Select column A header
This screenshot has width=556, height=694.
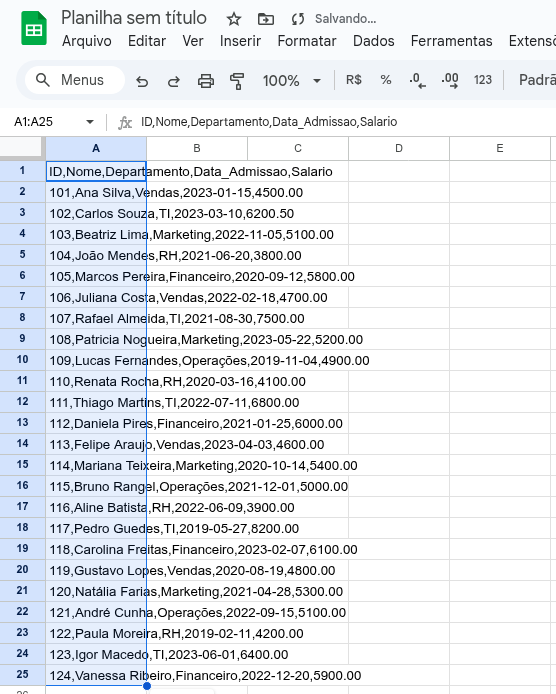pos(96,149)
